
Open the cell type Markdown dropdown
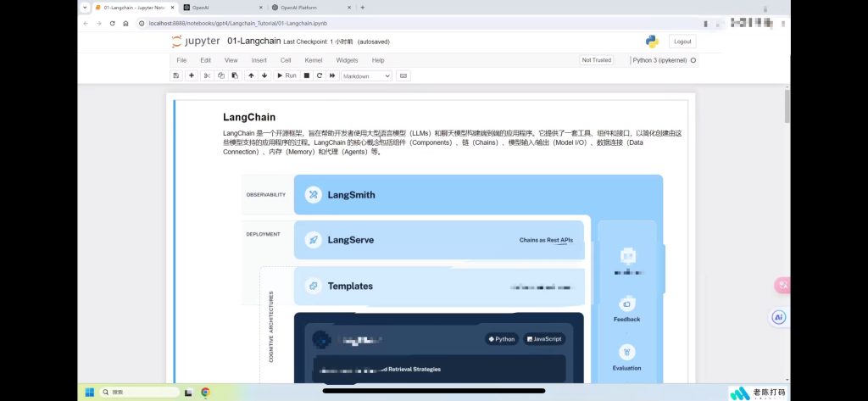point(366,76)
